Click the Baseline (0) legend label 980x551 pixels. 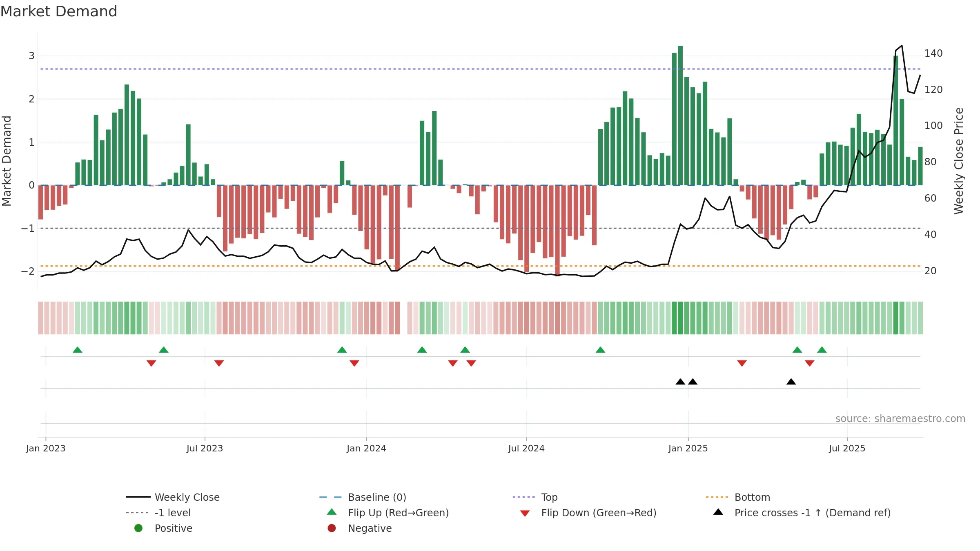[377, 497]
